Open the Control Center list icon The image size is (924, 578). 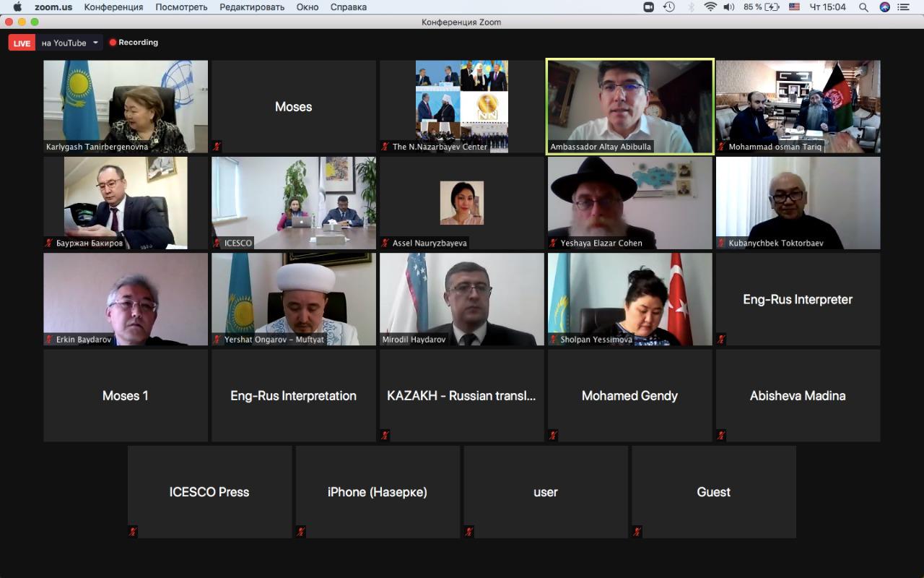[x=904, y=7]
